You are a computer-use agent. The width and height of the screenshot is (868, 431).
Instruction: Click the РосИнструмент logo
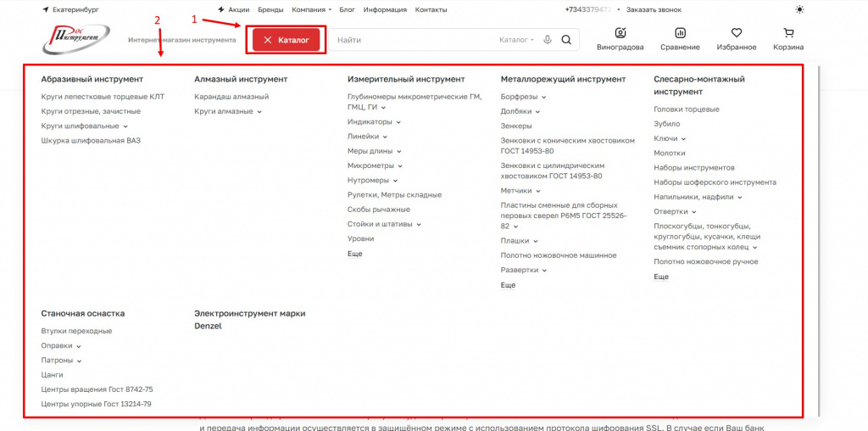[75, 39]
